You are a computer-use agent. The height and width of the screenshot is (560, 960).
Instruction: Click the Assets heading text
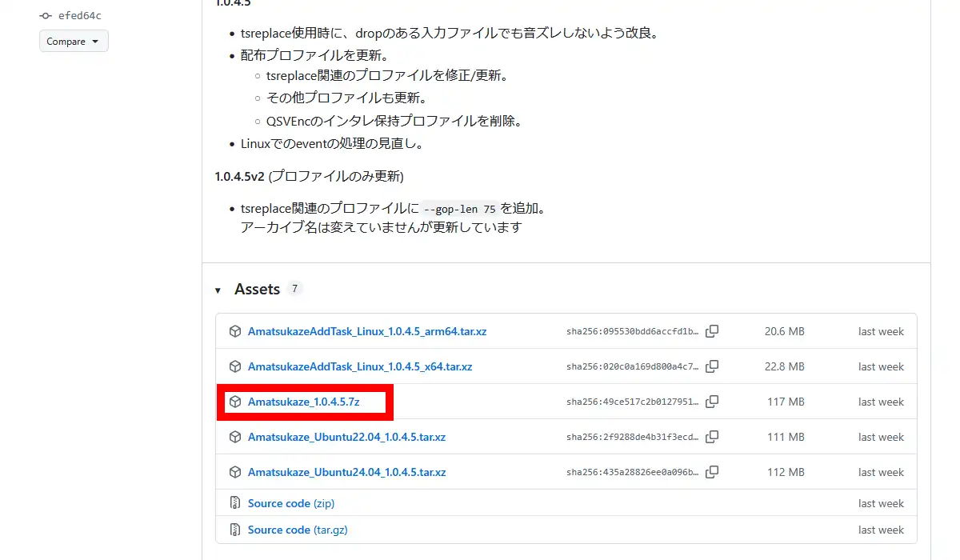257,290
